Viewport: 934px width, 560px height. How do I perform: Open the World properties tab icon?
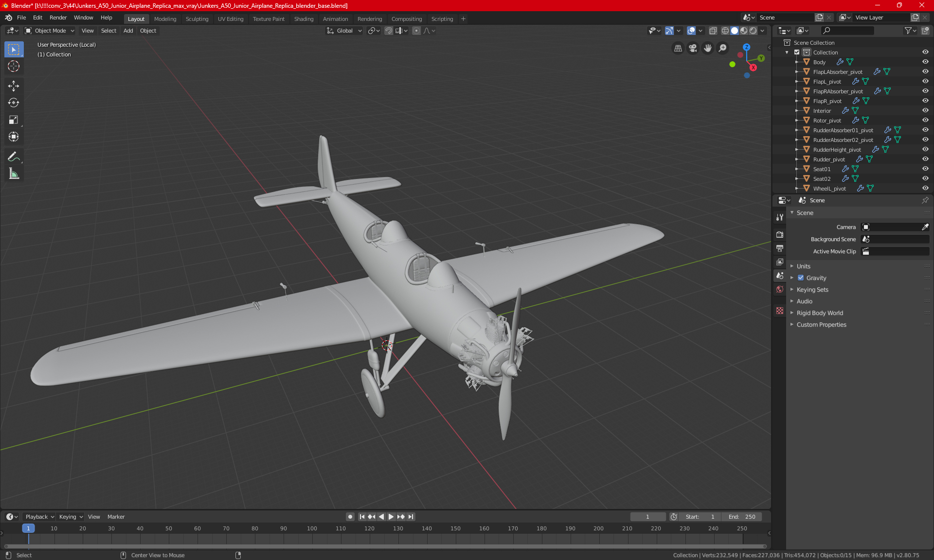point(780,289)
